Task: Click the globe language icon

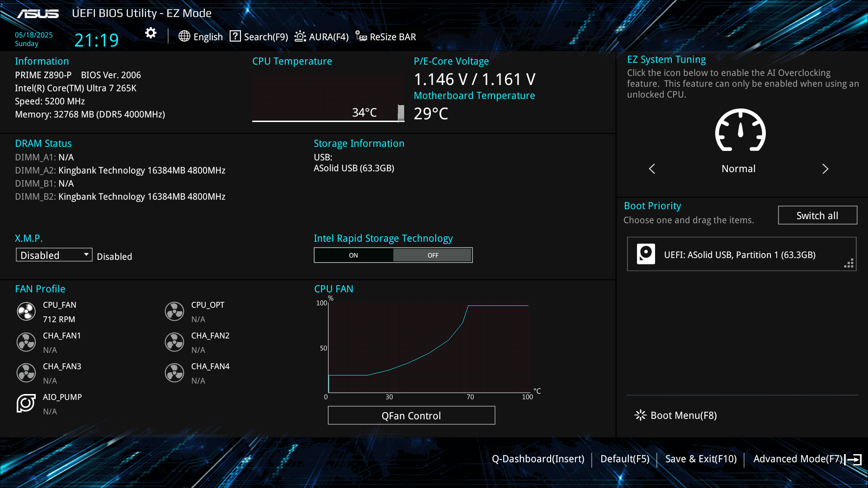Action: pyautogui.click(x=184, y=36)
